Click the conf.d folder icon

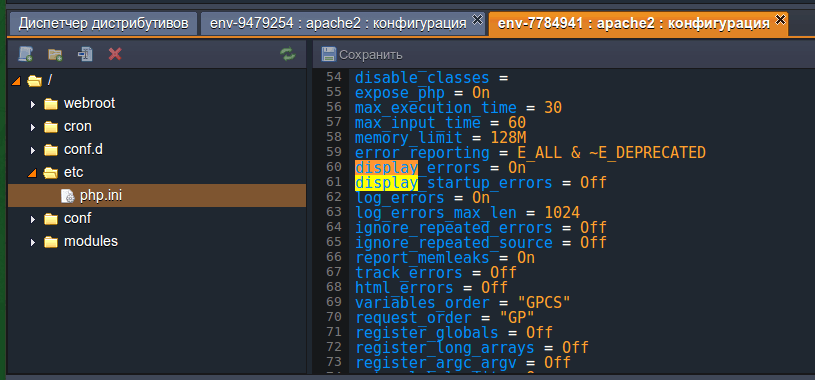point(50,150)
